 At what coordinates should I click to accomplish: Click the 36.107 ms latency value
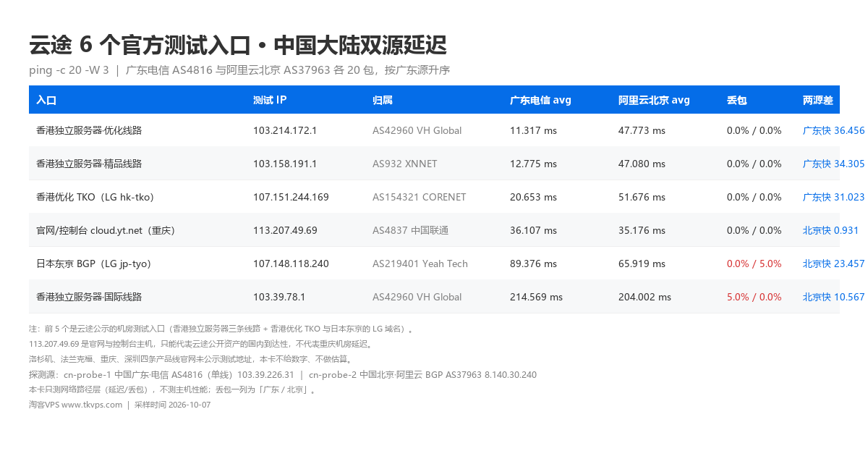(x=533, y=231)
